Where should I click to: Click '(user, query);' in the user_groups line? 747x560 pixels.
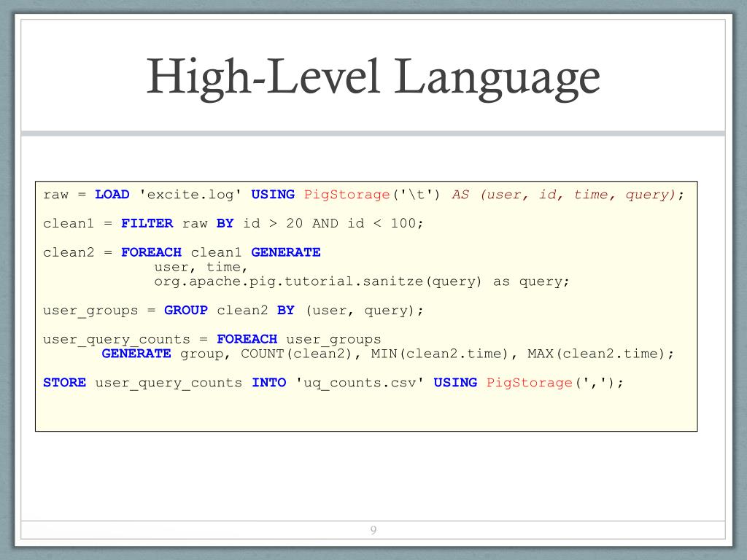(364, 311)
